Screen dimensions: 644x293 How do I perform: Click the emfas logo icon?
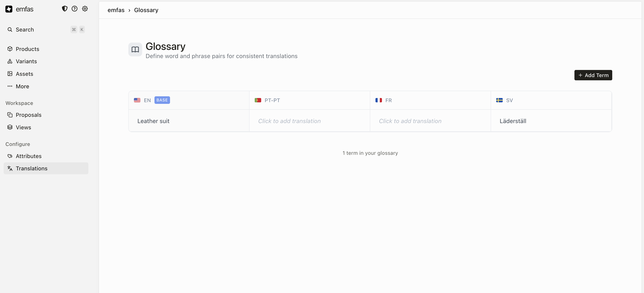tap(9, 9)
